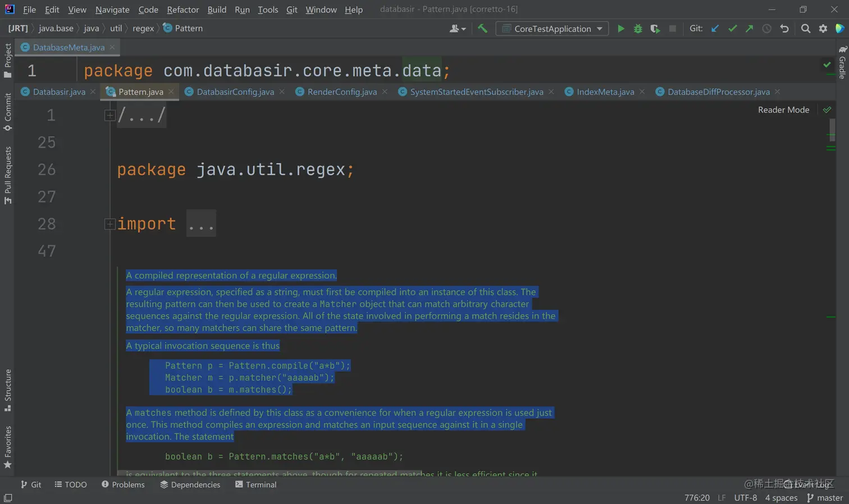The width and height of the screenshot is (849, 504).
Task: Open the Dependencies tool window
Action: pyautogui.click(x=190, y=484)
